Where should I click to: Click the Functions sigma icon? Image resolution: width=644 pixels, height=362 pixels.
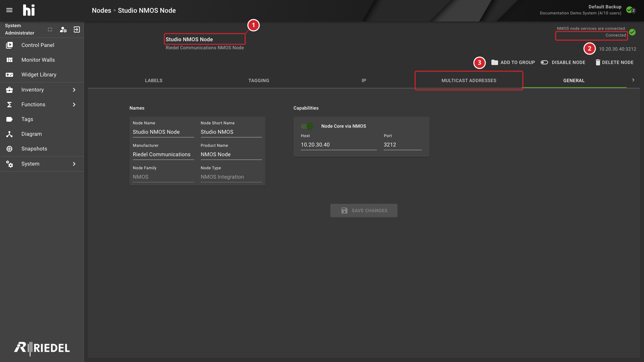pyautogui.click(x=9, y=104)
